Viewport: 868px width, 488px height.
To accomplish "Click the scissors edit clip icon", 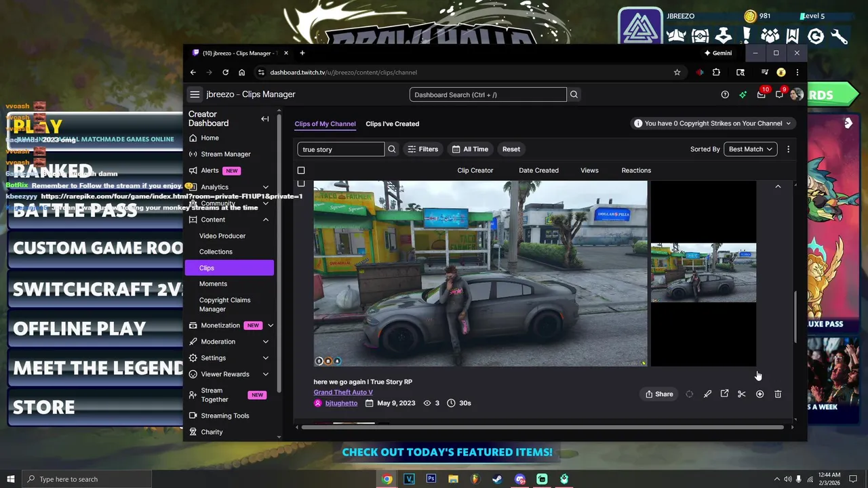I will point(741,394).
